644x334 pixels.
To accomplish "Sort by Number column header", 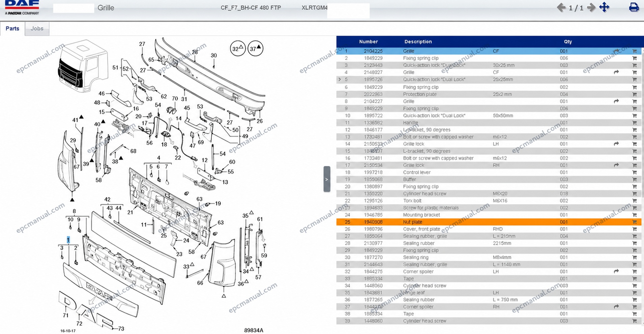I will (369, 42).
